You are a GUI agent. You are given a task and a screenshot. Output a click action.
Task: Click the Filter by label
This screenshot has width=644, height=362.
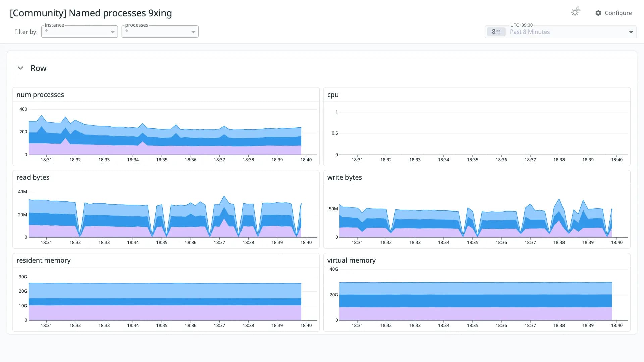click(26, 32)
